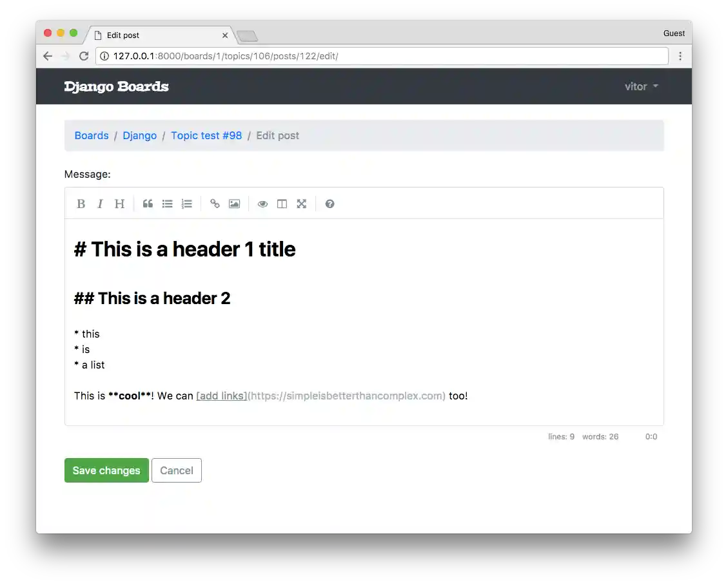
Task: Open the vitor user dropdown menu
Action: point(641,86)
